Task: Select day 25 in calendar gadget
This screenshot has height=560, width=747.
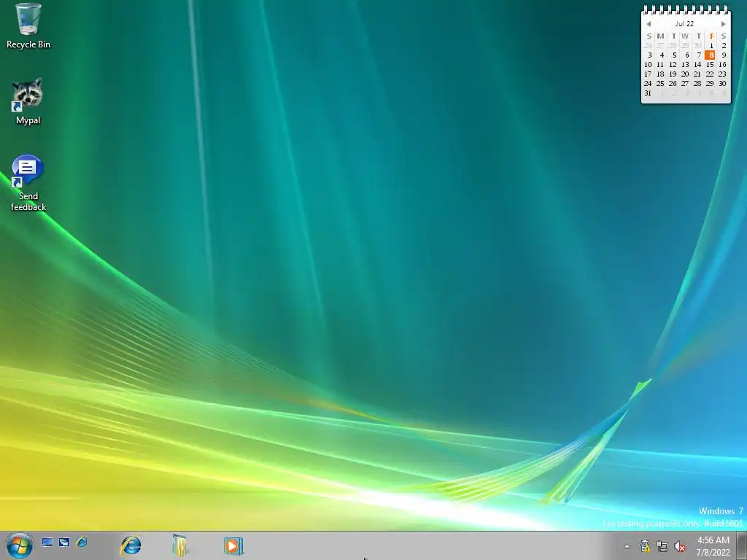Action: tap(660, 84)
